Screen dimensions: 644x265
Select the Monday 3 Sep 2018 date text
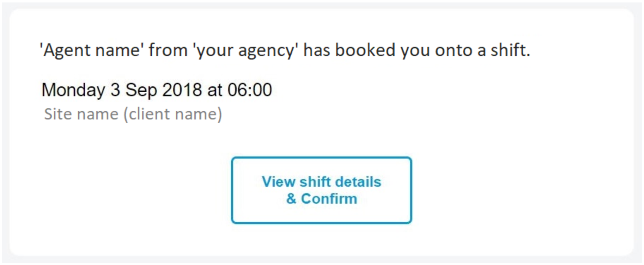coord(122,90)
